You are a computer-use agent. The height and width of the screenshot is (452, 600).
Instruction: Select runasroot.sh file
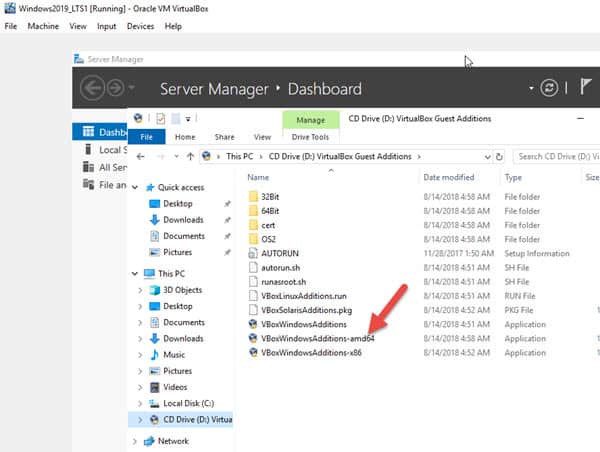tap(283, 282)
